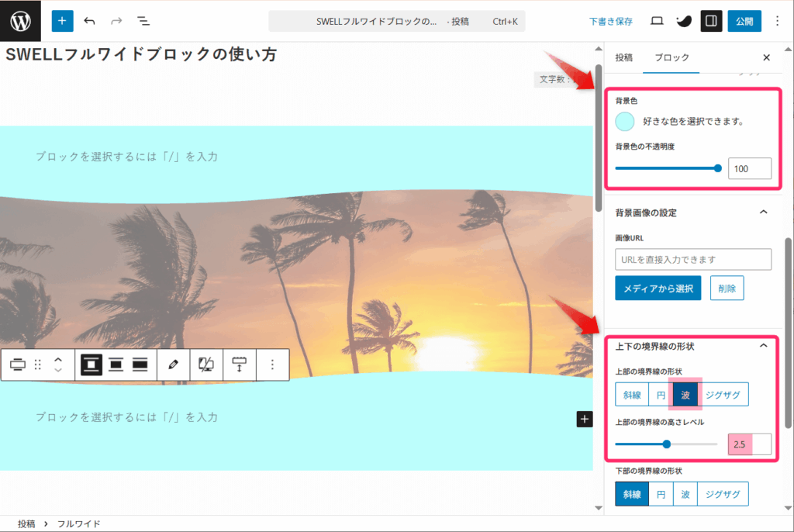The height and width of the screenshot is (532, 794).
Task: Click the 投稿 breadcrumb in footer
Action: click(26, 524)
